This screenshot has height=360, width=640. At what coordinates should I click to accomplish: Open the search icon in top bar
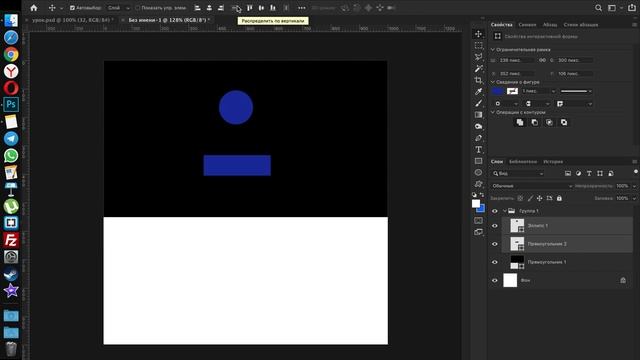598,8
